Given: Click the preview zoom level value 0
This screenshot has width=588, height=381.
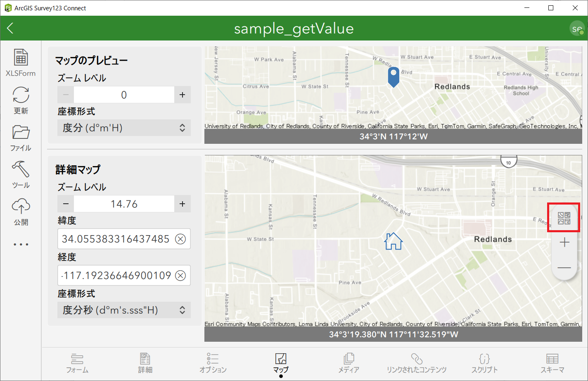Looking at the screenshot, I should 124,95.
